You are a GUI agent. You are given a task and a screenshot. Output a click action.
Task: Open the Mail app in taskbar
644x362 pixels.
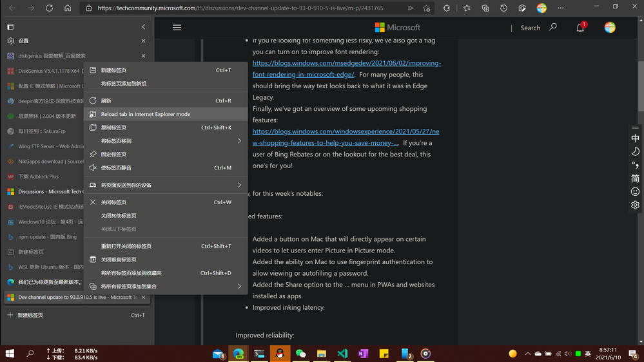point(218,354)
